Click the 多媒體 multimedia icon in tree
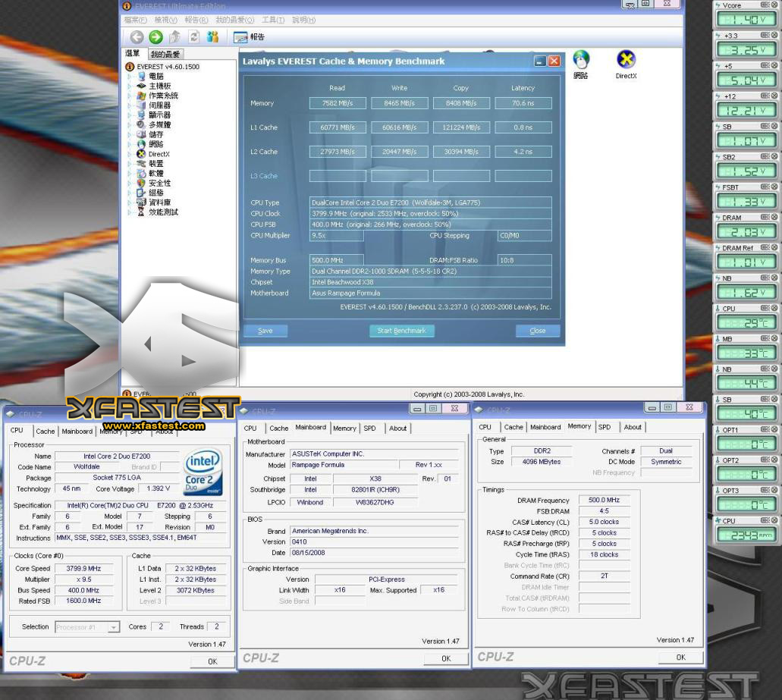Viewport: 782px width, 700px height. [142, 124]
